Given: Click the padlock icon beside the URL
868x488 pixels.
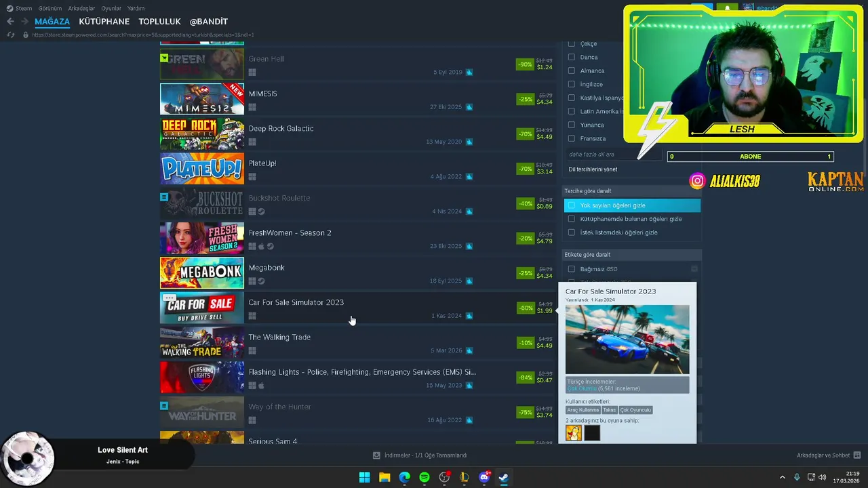Looking at the screenshot, I should (26, 35).
